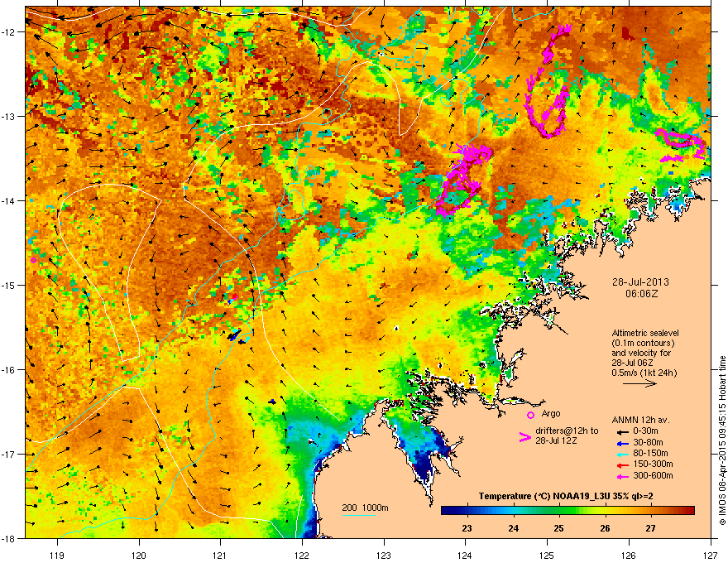
Task: Click the IMOS copyright vertical timestamp text
Action: click(722, 440)
